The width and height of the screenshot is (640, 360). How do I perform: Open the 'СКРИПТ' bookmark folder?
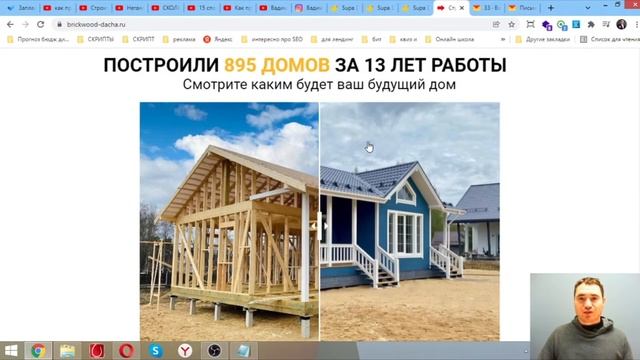click(138, 39)
